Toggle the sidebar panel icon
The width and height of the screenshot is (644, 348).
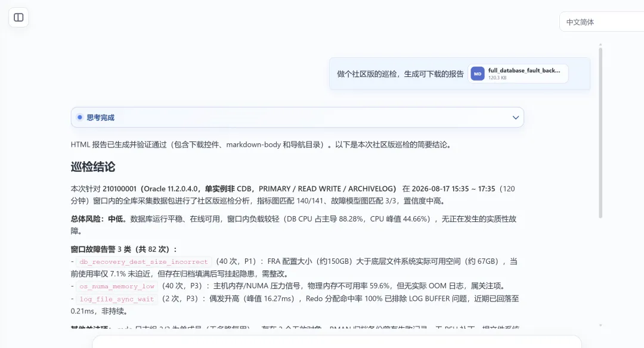click(18, 17)
